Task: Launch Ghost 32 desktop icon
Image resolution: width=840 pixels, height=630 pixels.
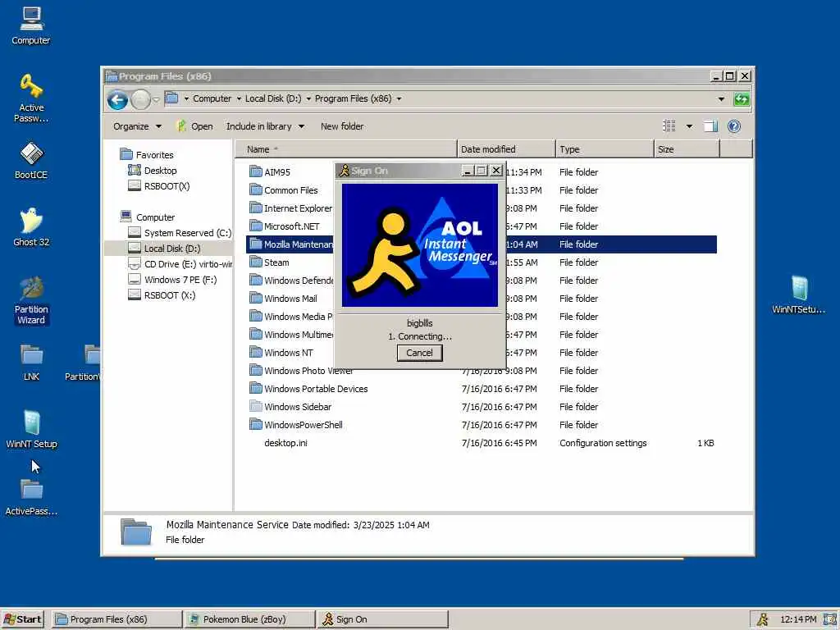Action: pyautogui.click(x=31, y=227)
